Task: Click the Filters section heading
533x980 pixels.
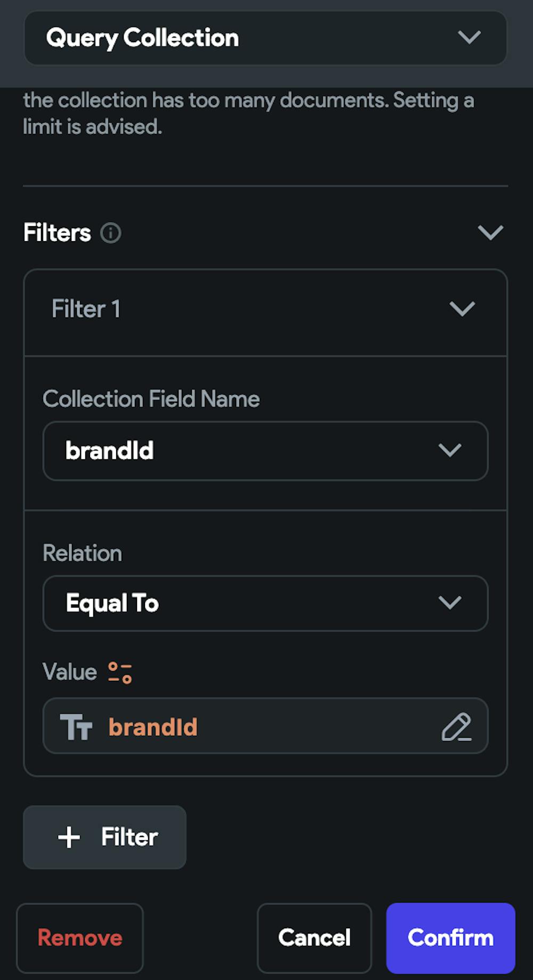Action: point(57,233)
